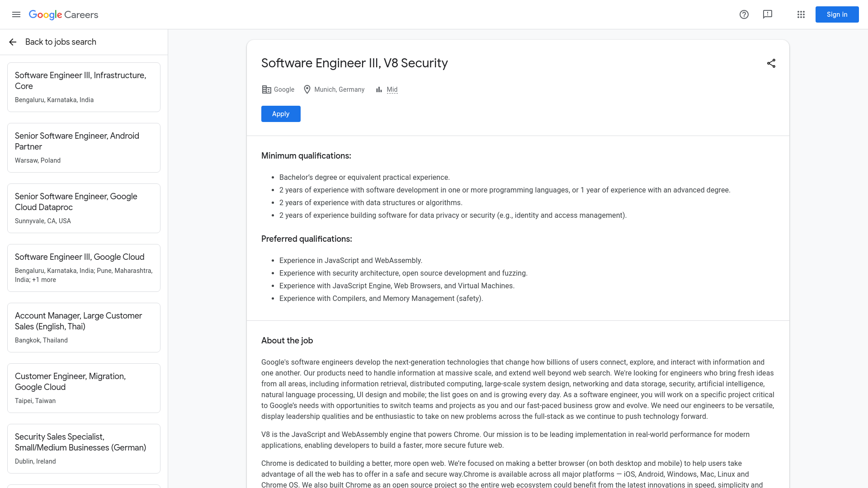This screenshot has height=488, width=868.
Task: Open Software Engineer III, Google Cloud job
Action: coord(84,268)
